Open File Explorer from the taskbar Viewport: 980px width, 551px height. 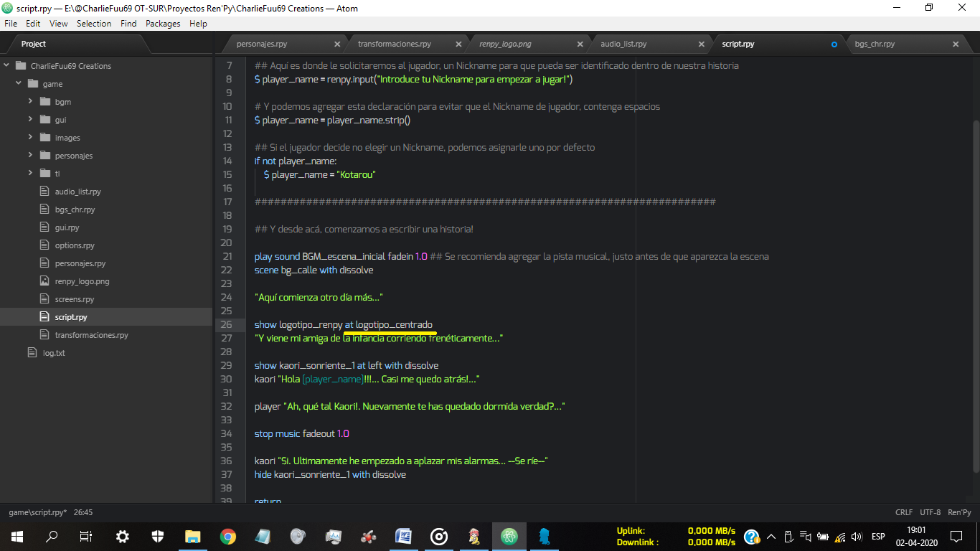[193, 536]
